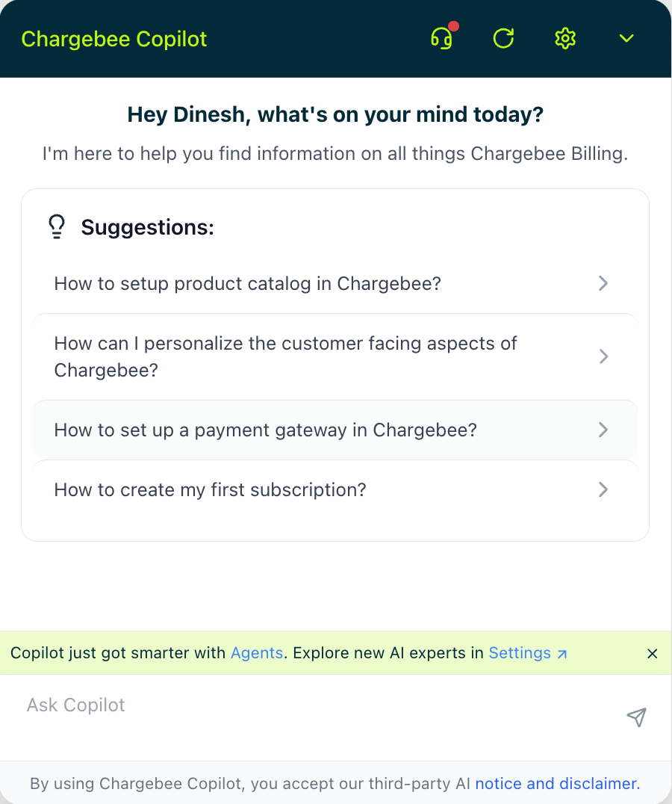Click the lightbulb Suggestions icon
This screenshot has height=804, width=672.
point(56,226)
